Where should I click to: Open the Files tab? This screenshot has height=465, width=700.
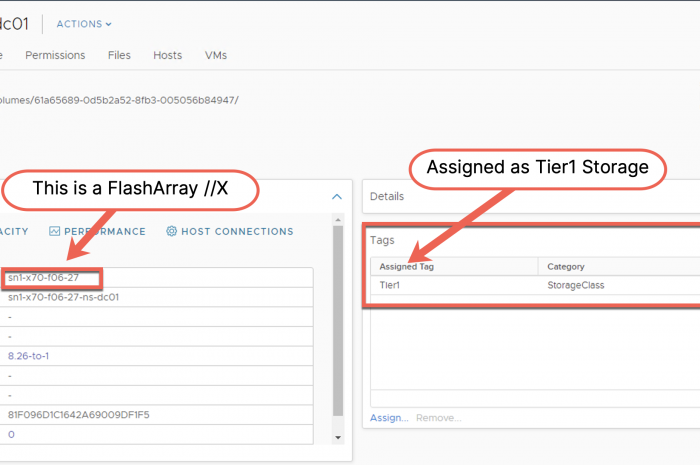click(119, 55)
